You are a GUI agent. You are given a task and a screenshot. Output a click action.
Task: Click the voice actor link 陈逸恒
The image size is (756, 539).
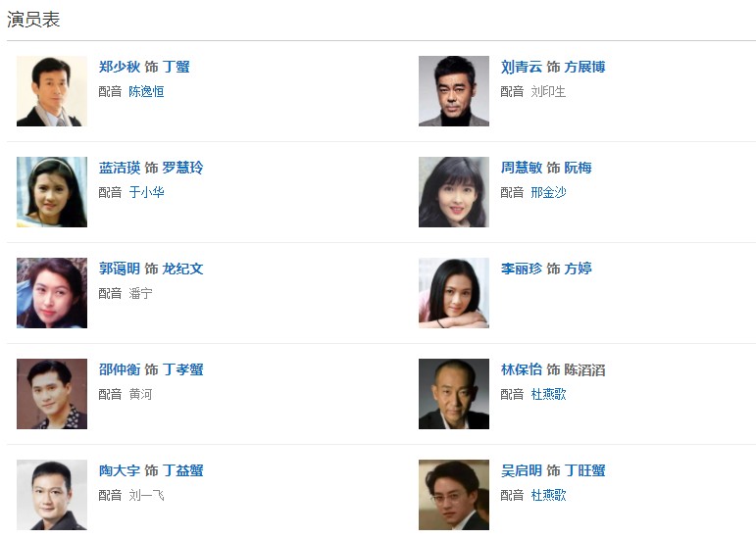coord(146,91)
